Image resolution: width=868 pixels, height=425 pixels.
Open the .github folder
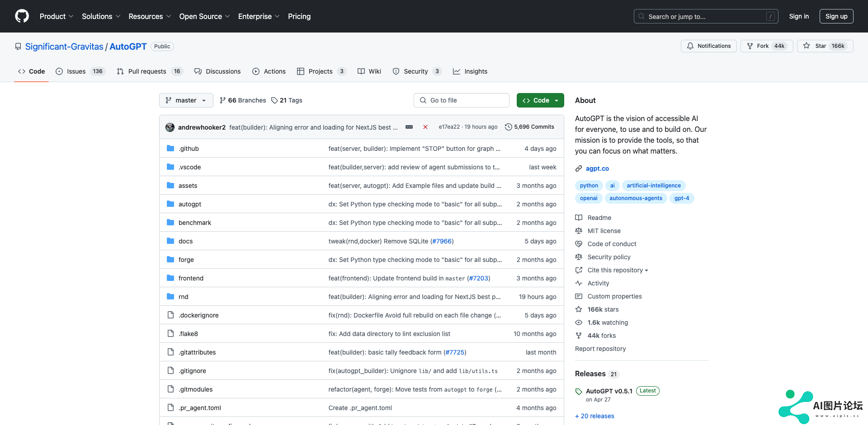click(x=189, y=149)
